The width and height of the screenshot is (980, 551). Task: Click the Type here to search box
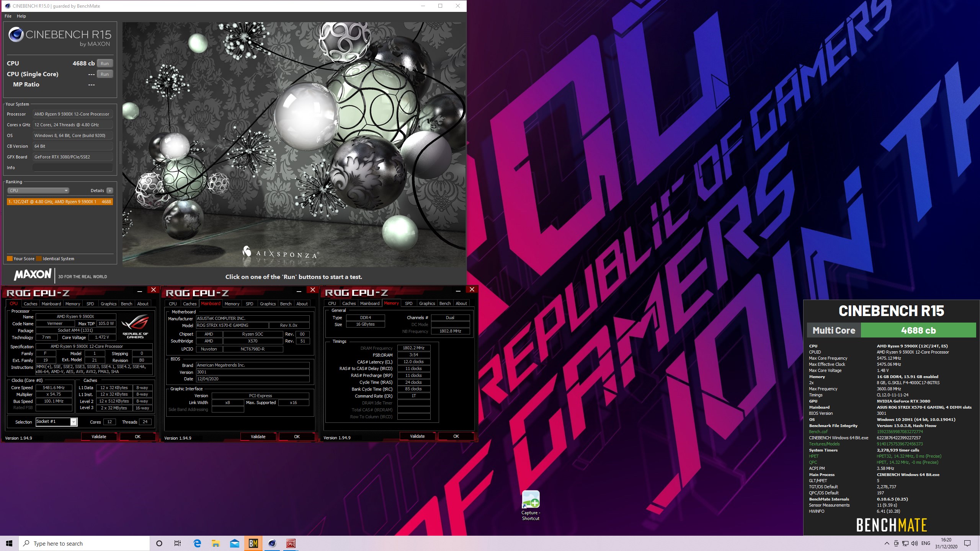84,543
